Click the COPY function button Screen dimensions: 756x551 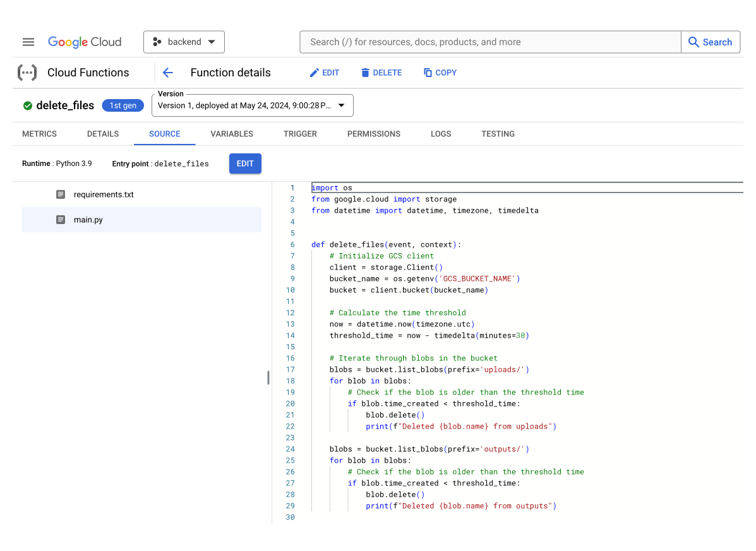click(440, 73)
